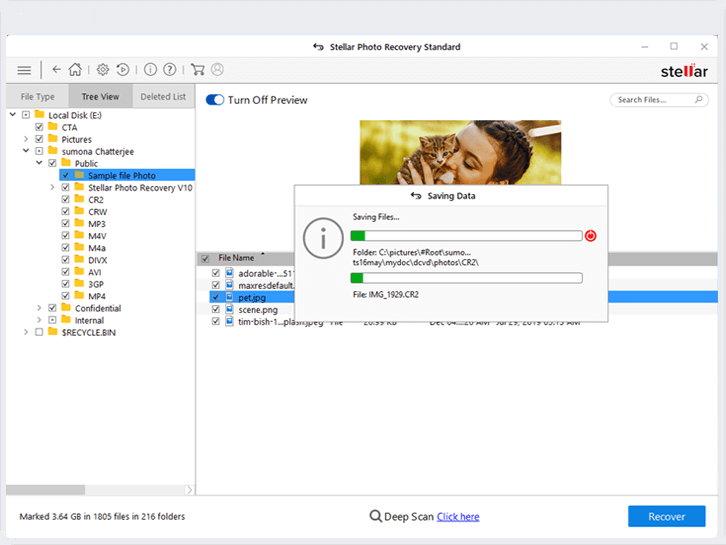
Task: Click the tree pane scroll right arrow
Action: coord(189,489)
